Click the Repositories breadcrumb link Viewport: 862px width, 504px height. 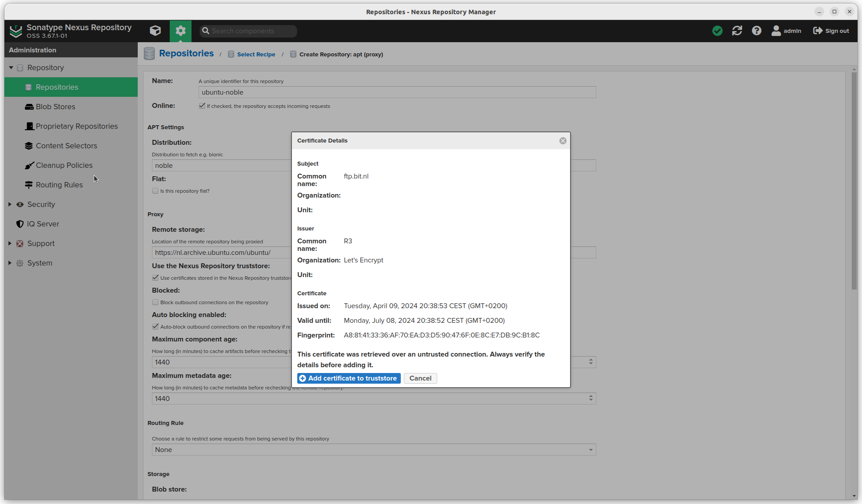click(x=186, y=53)
